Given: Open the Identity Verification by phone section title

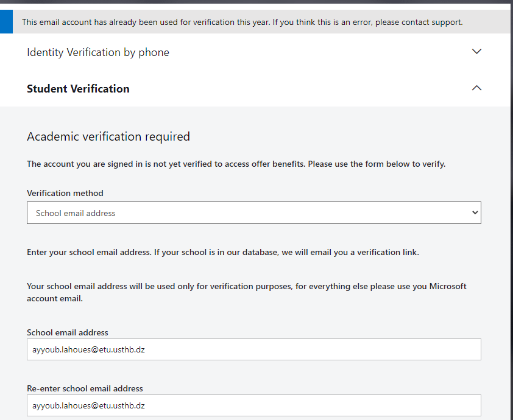Looking at the screenshot, I should coord(98,52).
